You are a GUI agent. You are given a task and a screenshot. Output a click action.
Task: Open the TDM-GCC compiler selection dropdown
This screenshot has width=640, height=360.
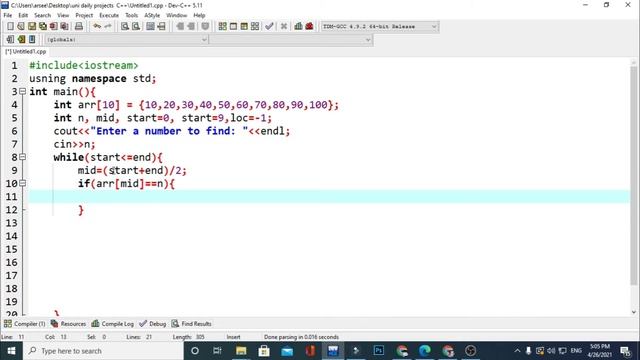pos(380,27)
